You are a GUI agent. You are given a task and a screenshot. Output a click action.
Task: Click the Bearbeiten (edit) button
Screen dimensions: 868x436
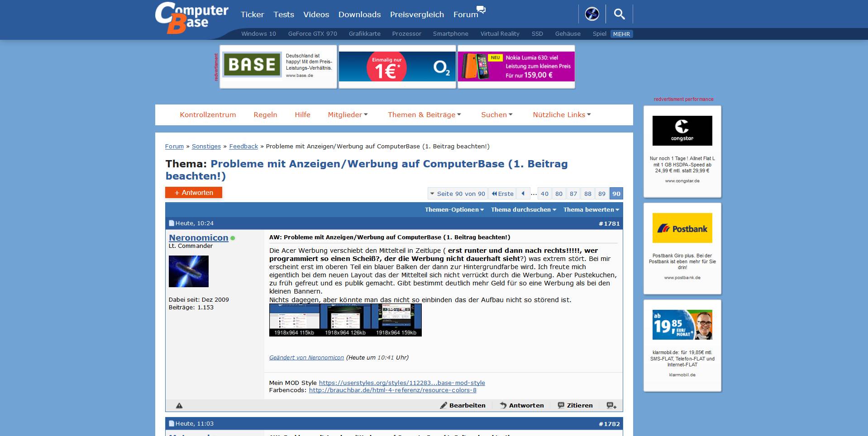coord(463,406)
